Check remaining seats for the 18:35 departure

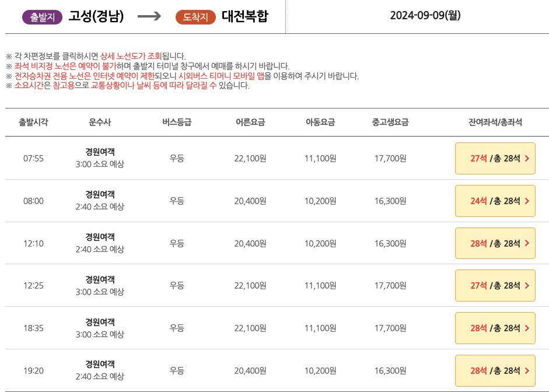(x=495, y=328)
